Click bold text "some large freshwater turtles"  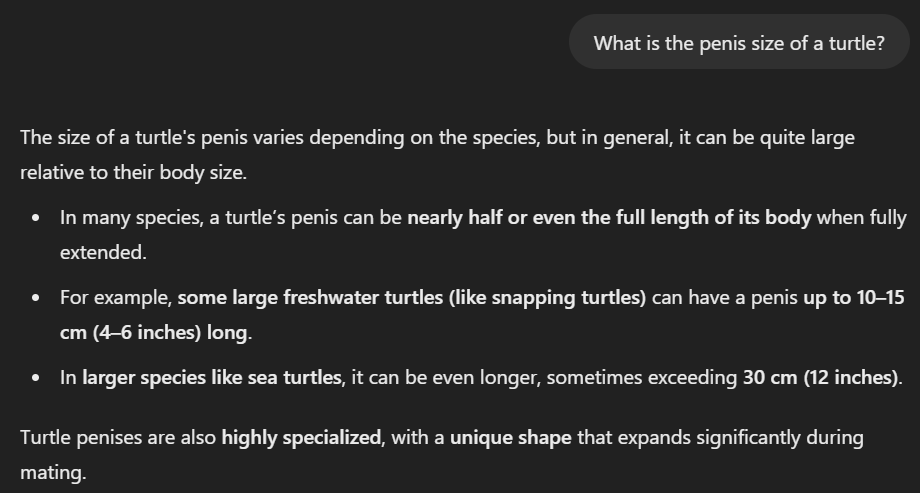pos(310,298)
